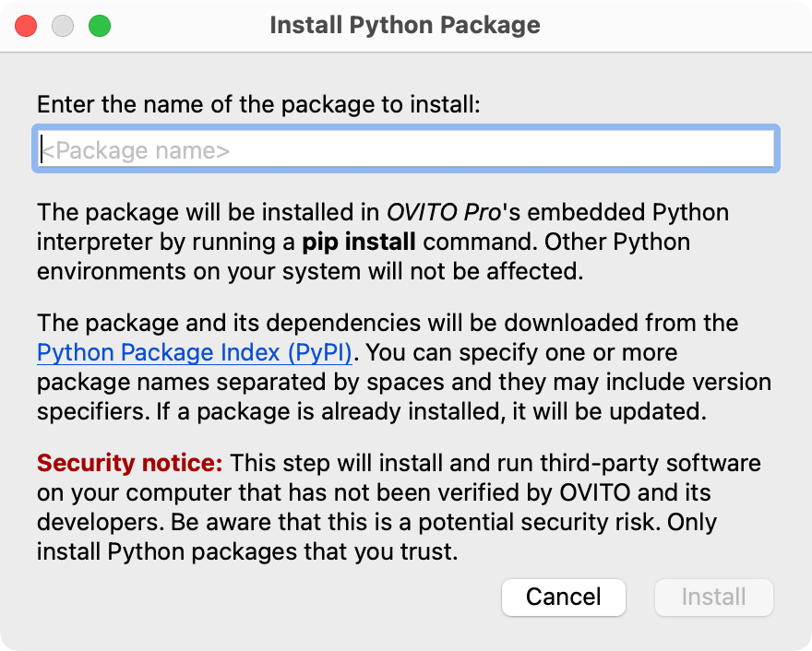
Task: Open the Python Package Index (PyPI) link
Action: point(195,352)
